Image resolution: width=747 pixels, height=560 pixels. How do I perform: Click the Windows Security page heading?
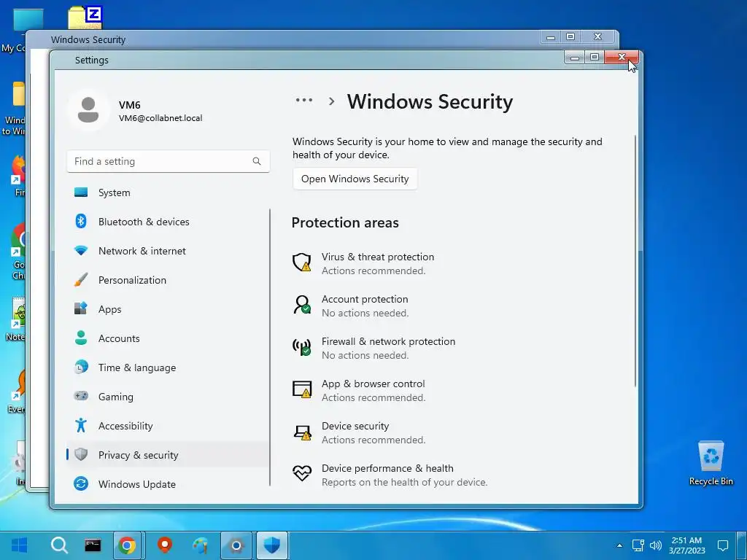tap(430, 101)
